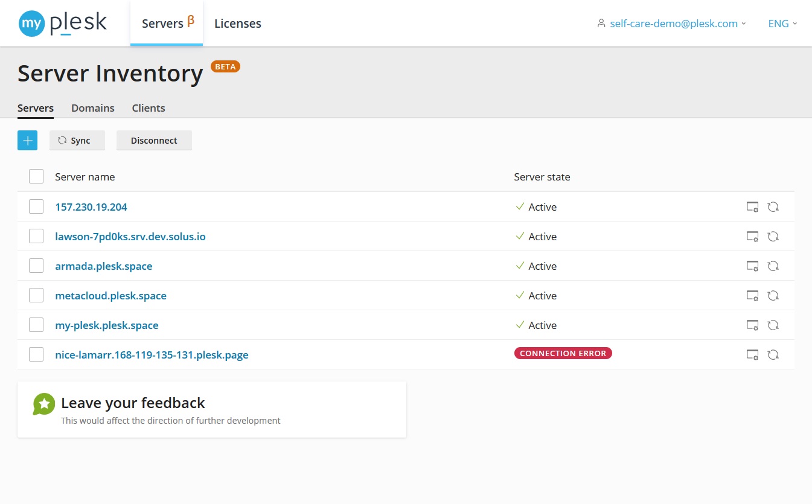Open settings for server 157.230.19.204
Screen dimensions: 812x504
click(x=752, y=206)
